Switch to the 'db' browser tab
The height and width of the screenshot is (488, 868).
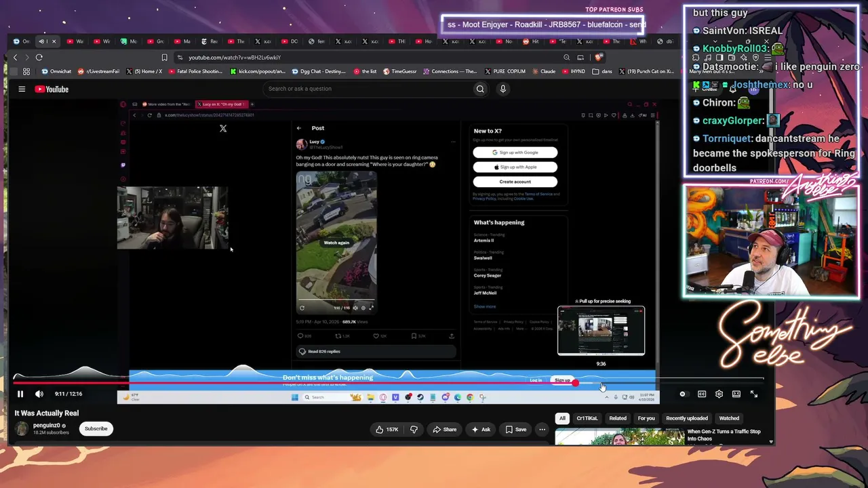(666, 41)
